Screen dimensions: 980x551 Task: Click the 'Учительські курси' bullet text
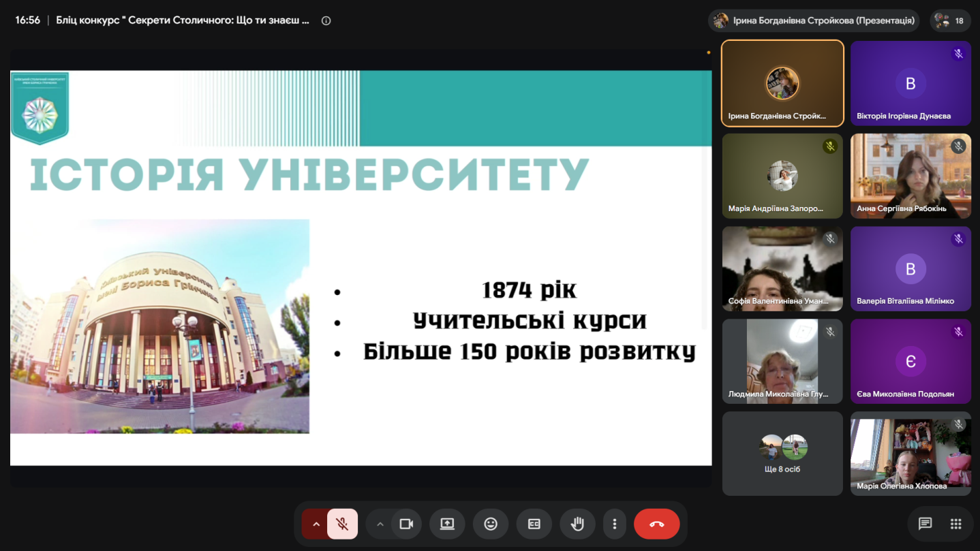(x=530, y=321)
